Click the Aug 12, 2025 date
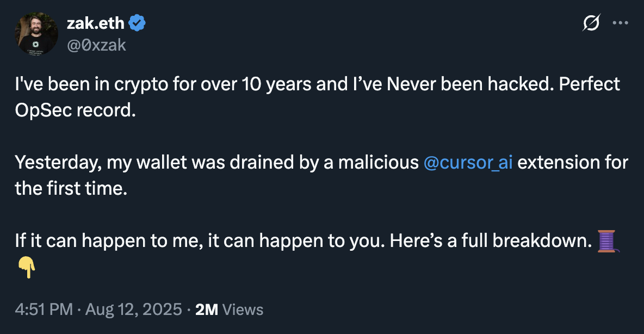Viewport: 644px width, 334px height. click(133, 310)
